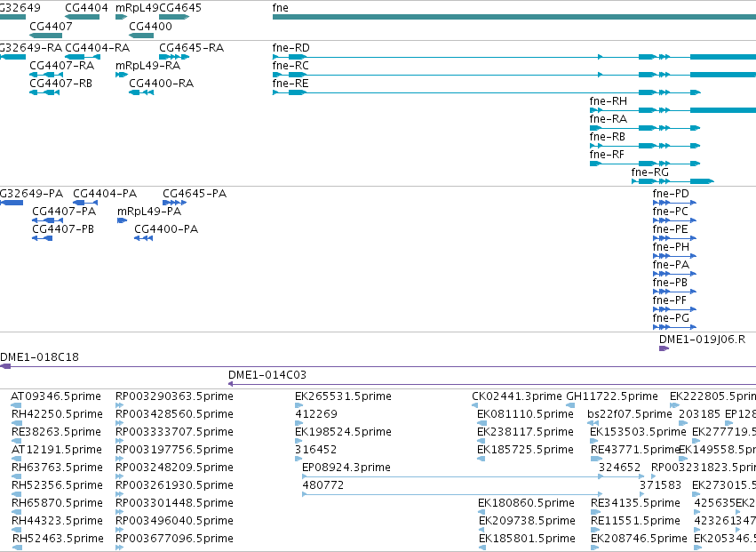Screen dimensions: 756x552
Task: Click the fne-RA transcript label
Action: (609, 119)
